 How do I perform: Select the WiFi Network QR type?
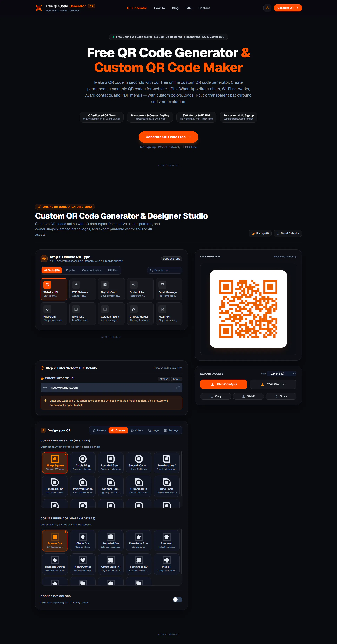click(82, 289)
